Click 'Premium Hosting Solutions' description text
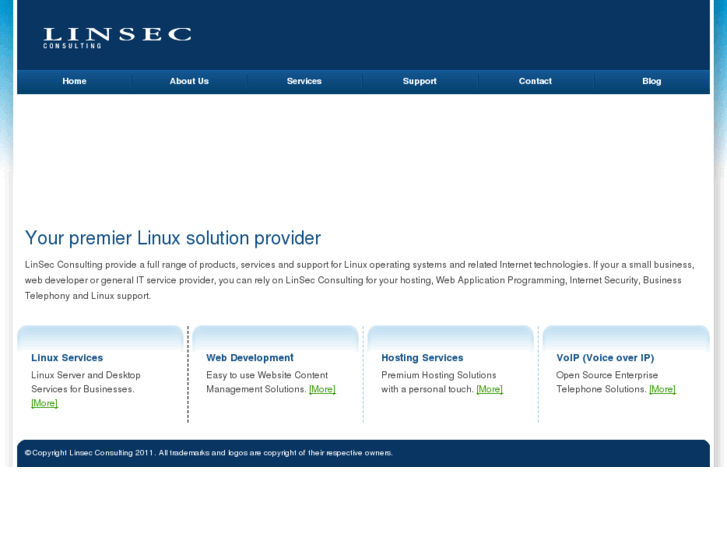The height and width of the screenshot is (545, 727). tap(439, 375)
